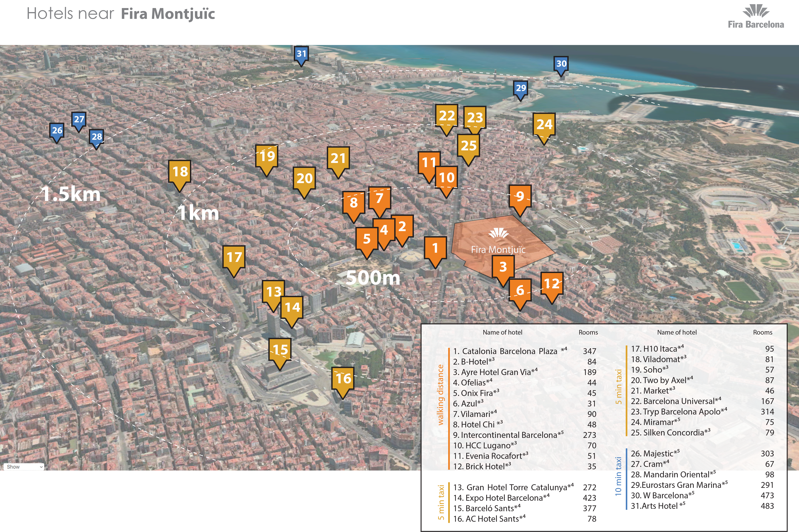Image resolution: width=799 pixels, height=532 pixels.
Task: Select Brick Hotel entry
Action: click(524, 467)
